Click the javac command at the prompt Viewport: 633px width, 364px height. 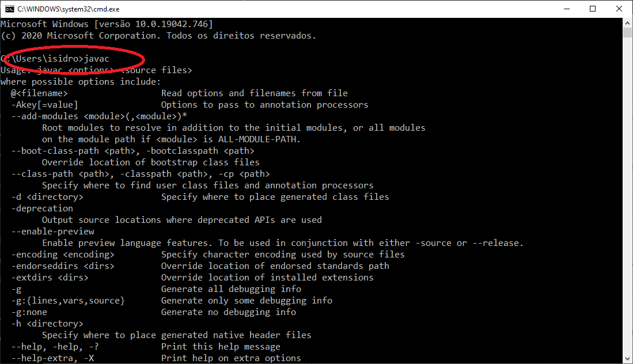tap(97, 59)
